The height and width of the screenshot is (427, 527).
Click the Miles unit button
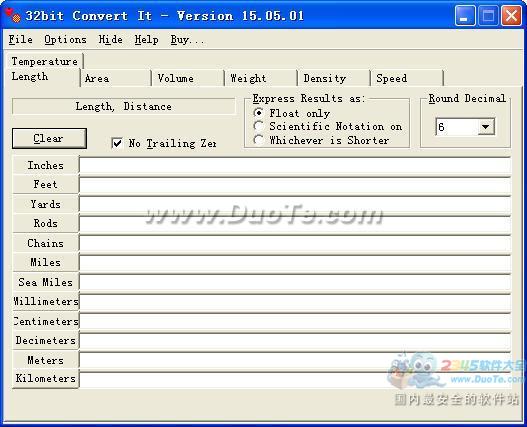click(x=45, y=262)
